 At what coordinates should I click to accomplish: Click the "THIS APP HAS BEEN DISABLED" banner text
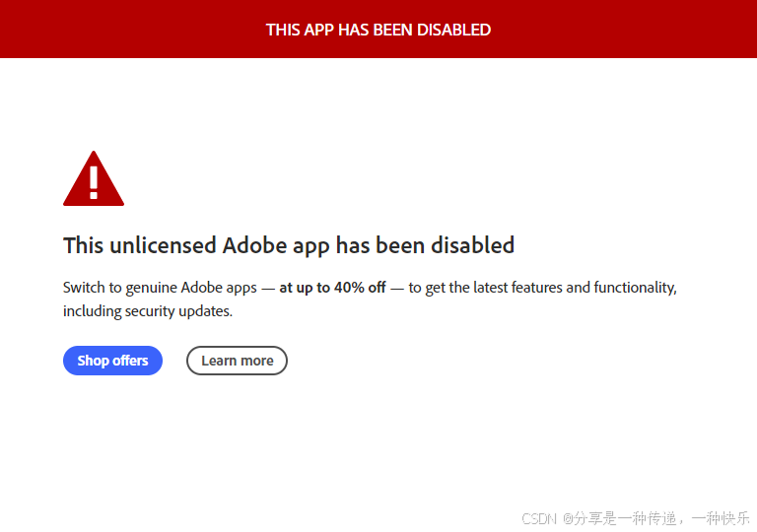point(378,30)
